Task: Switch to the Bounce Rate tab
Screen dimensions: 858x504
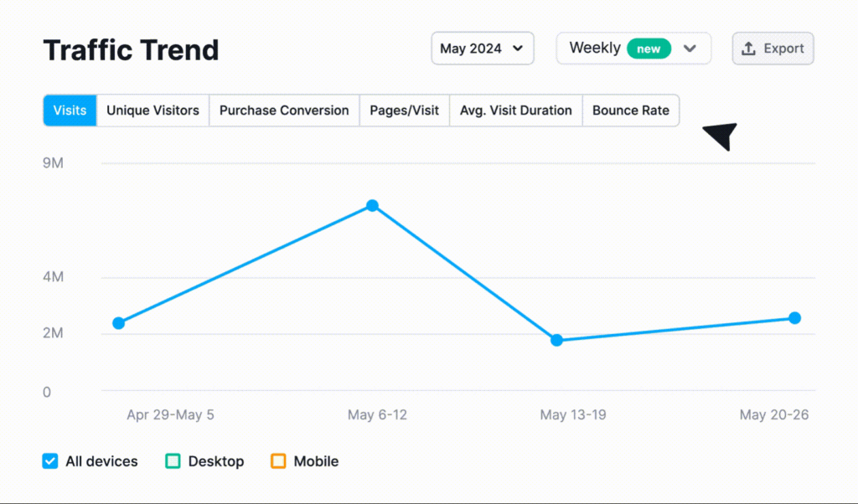Action: 631,111
